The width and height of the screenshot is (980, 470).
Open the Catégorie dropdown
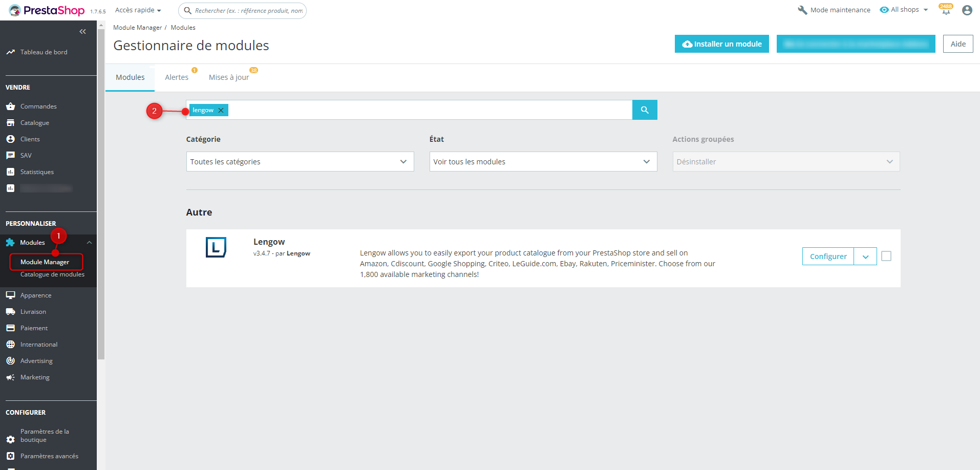click(x=300, y=162)
